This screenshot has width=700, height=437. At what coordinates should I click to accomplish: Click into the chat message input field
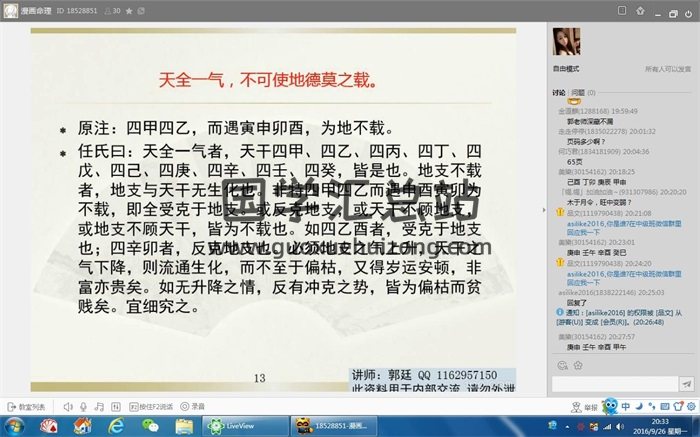click(612, 384)
